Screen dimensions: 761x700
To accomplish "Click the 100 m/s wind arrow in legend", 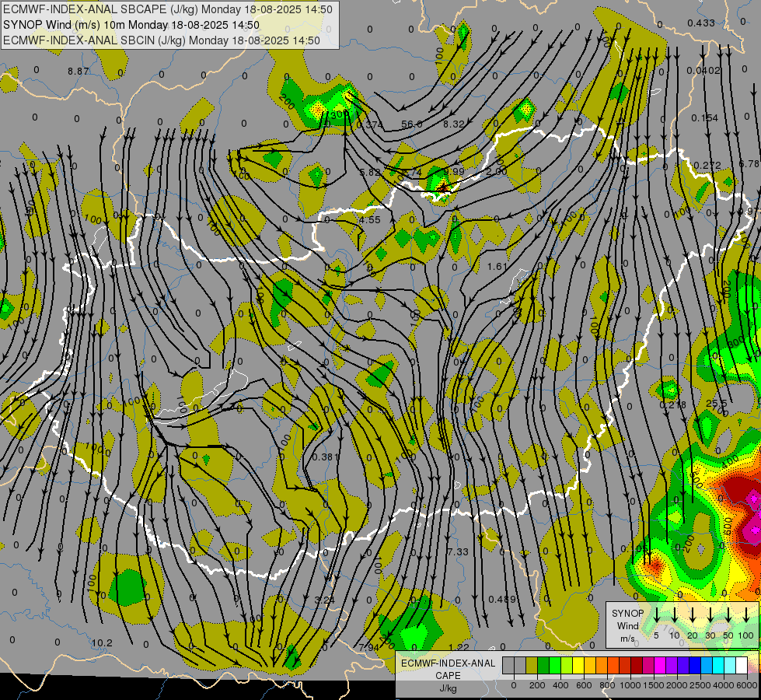I will pyautogui.click(x=746, y=615).
